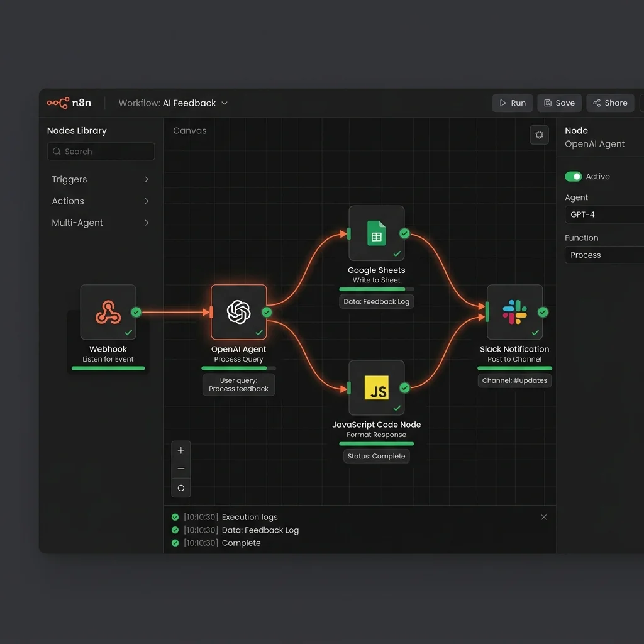Click the OpenAI Agent node title on canvas
Image resolution: width=644 pixels, height=644 pixels.
[x=238, y=349]
